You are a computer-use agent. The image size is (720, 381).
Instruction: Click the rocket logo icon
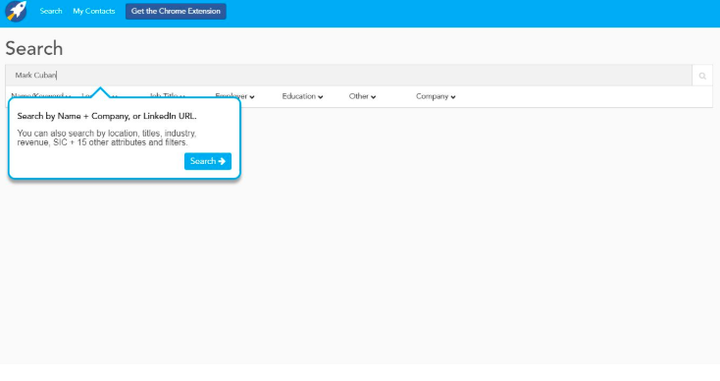[16, 11]
